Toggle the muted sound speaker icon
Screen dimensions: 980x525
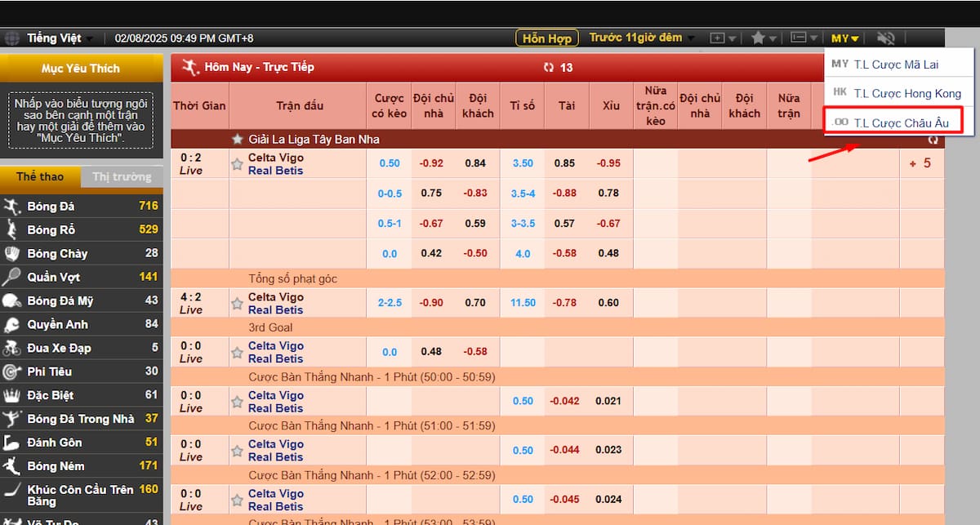885,38
